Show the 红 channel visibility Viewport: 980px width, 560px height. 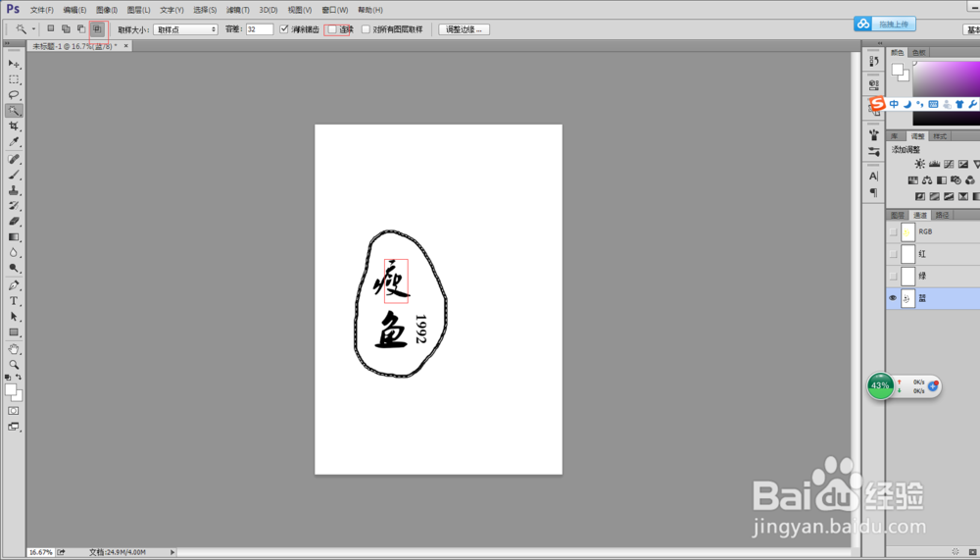[893, 254]
